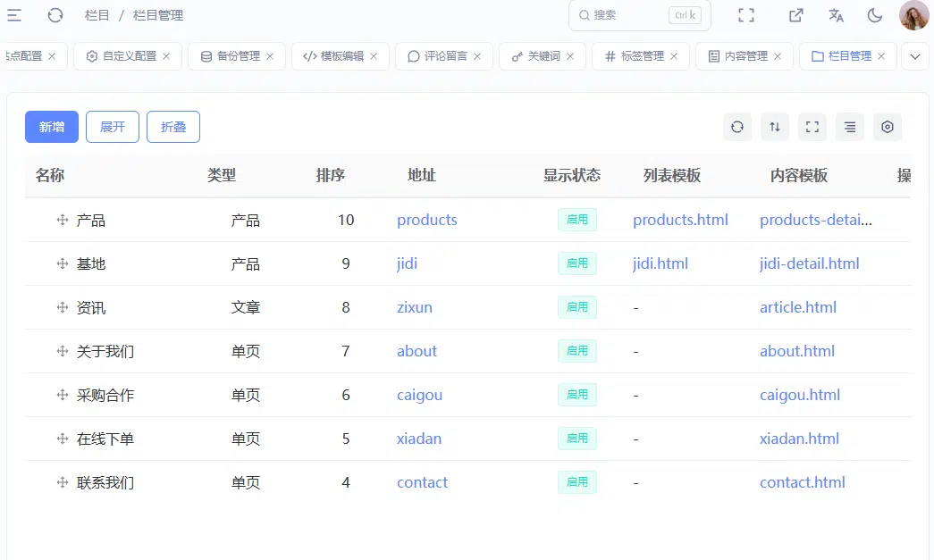Click the drag handle of the 关于我们 row
Image resolution: width=934 pixels, height=560 pixels.
(63, 351)
